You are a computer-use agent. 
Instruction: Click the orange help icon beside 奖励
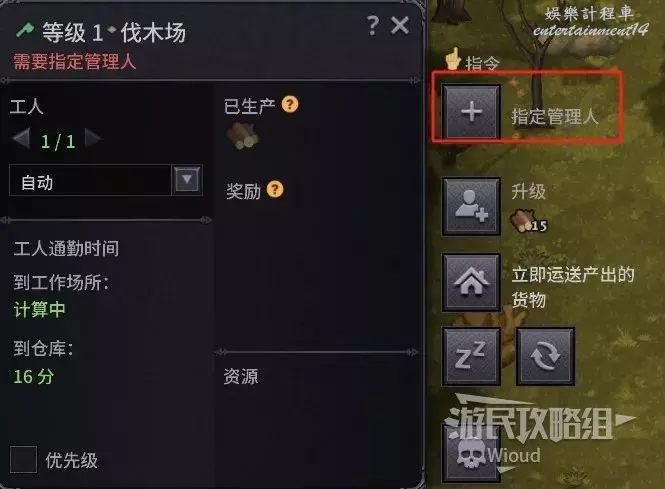click(275, 189)
